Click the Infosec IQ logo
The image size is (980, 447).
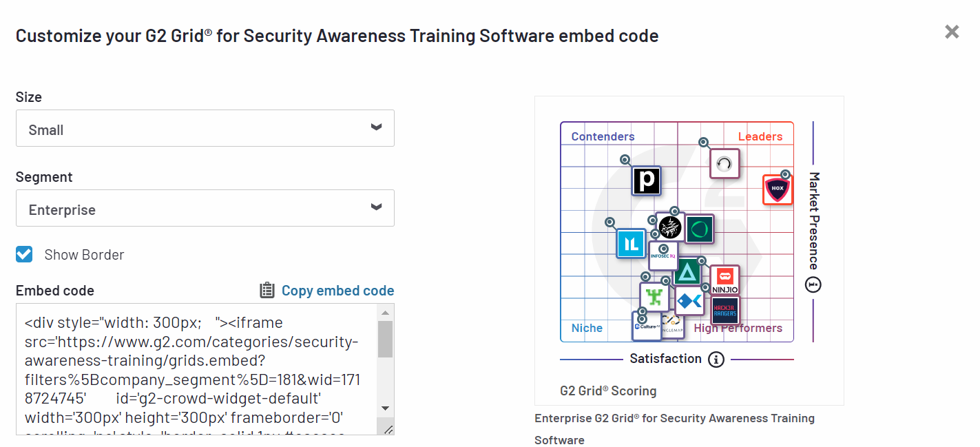click(x=663, y=256)
